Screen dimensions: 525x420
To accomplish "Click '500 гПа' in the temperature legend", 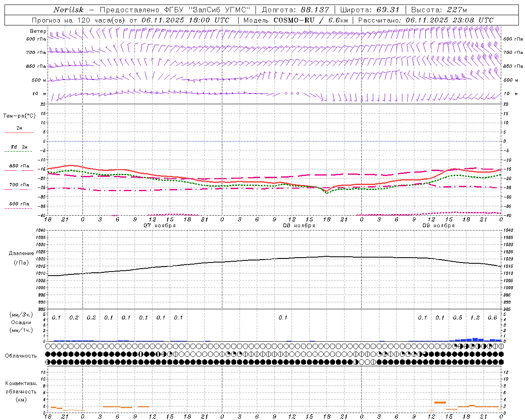I will pyautogui.click(x=19, y=204).
